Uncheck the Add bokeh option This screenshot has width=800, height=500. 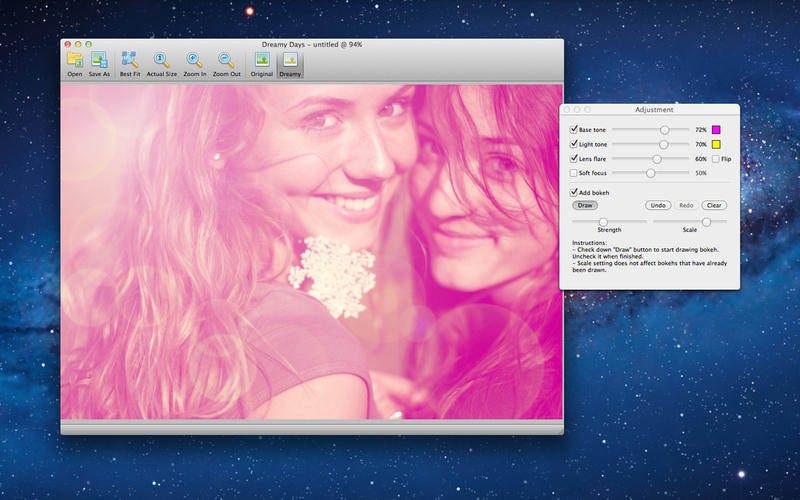(x=574, y=192)
